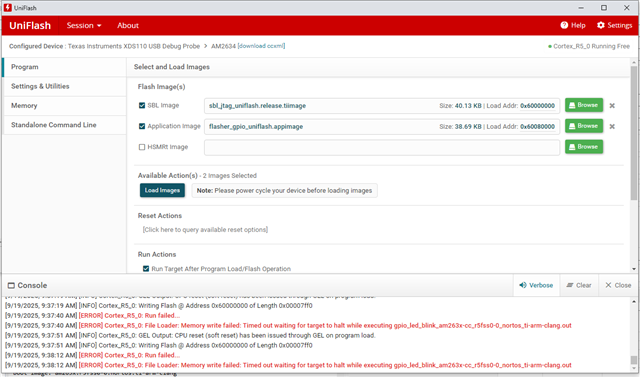Click the main panel scroll down arrow

pos(633,269)
